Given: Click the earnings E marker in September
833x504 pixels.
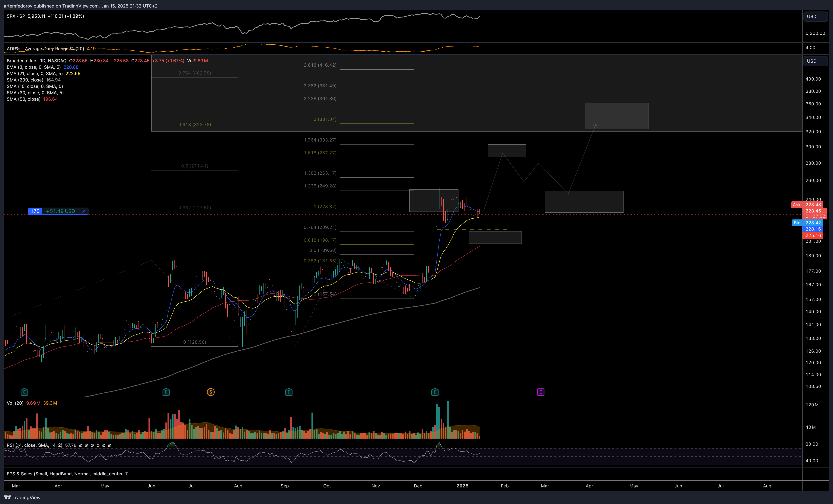Looking at the screenshot, I should [289, 392].
